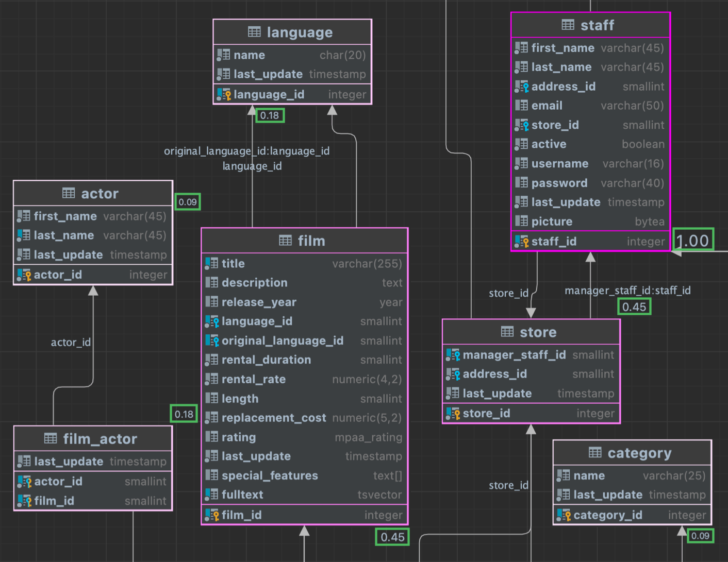
Task: Click the foreign key icon next to original_language_id
Action: point(212,340)
